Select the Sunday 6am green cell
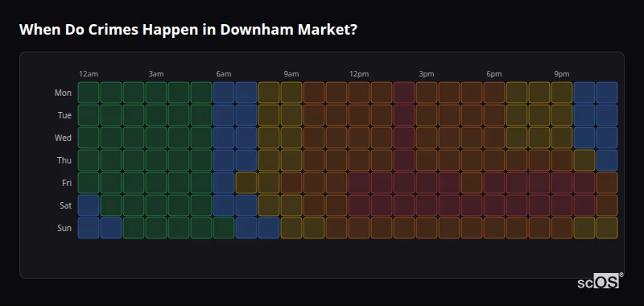This screenshot has height=306, width=644. pos(224,228)
